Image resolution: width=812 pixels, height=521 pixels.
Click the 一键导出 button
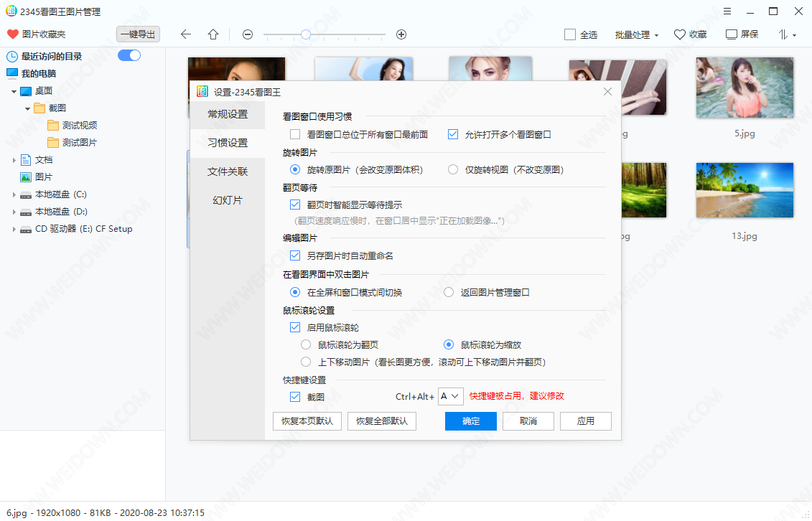coord(138,34)
